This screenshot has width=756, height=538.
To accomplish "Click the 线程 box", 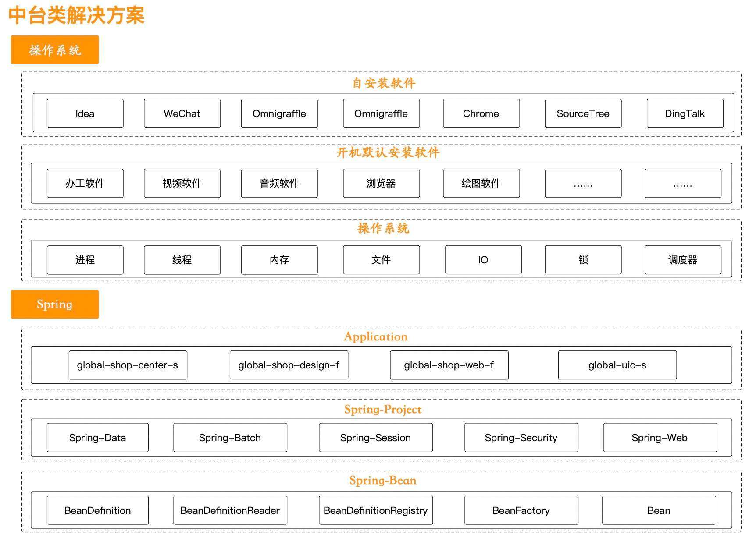I will coord(182,260).
